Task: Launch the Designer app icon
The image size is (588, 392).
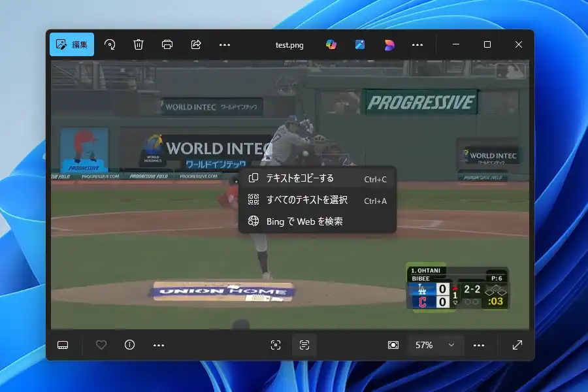Action: coord(360,44)
